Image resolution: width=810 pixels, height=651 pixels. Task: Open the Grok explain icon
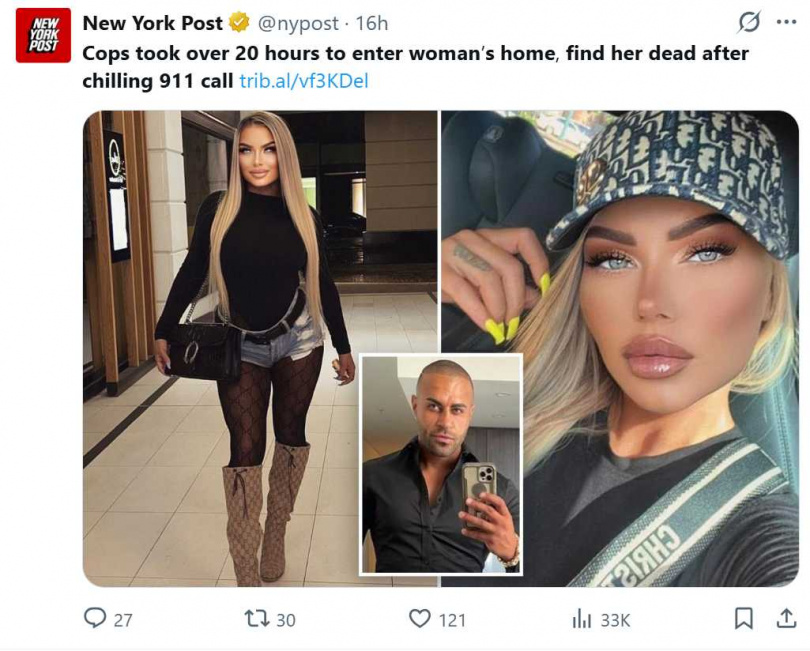pos(749,22)
